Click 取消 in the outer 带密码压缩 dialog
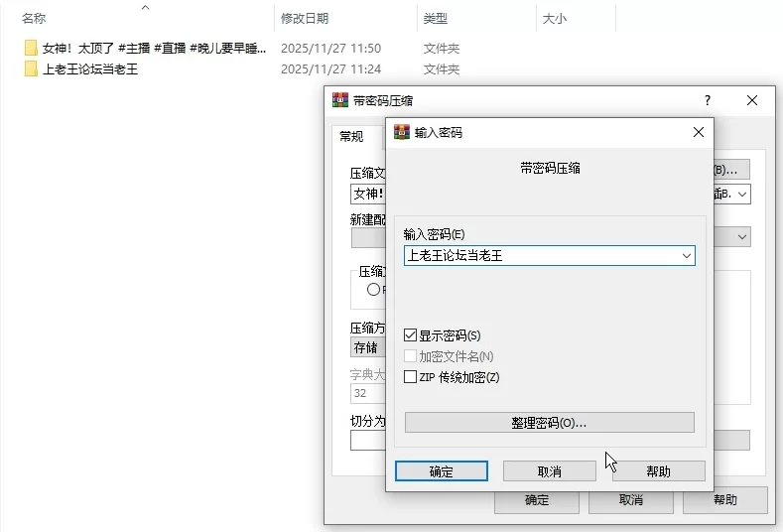 (x=631, y=500)
